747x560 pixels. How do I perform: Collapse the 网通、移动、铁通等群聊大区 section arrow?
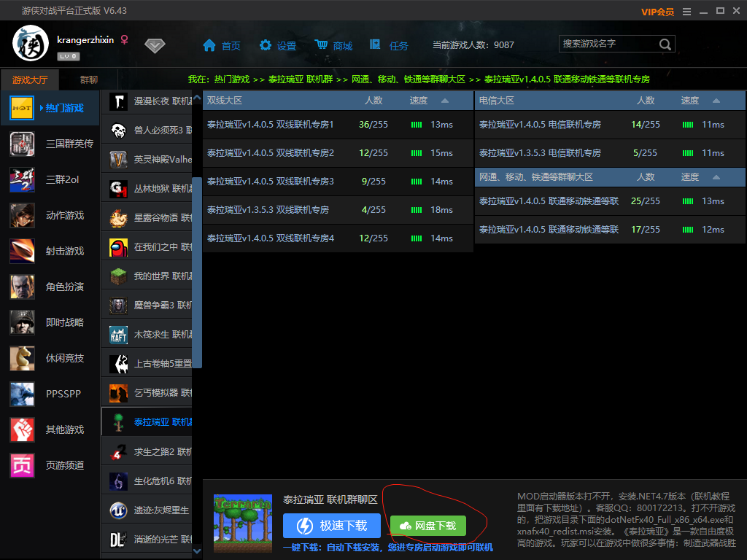[x=716, y=177]
